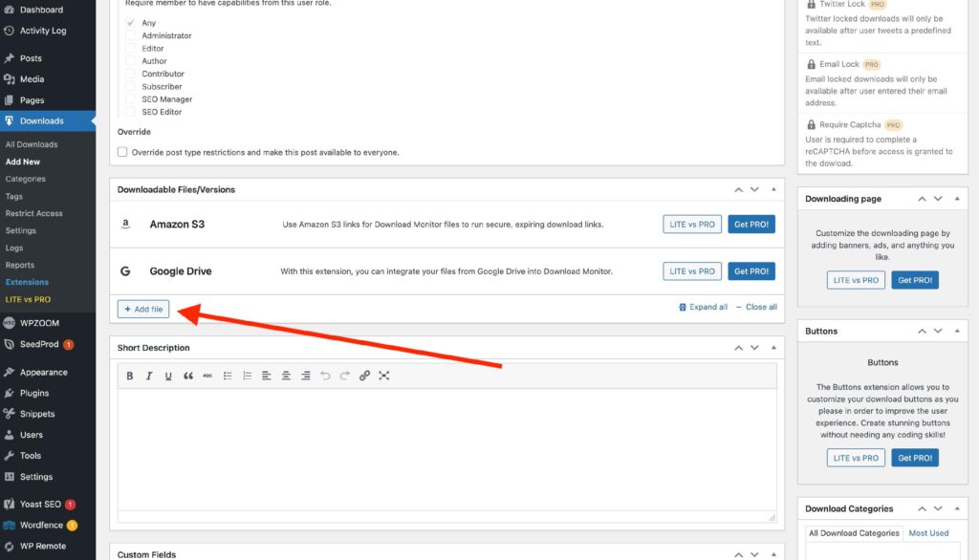
Task: Center align text in Short Description
Action: pyautogui.click(x=286, y=376)
